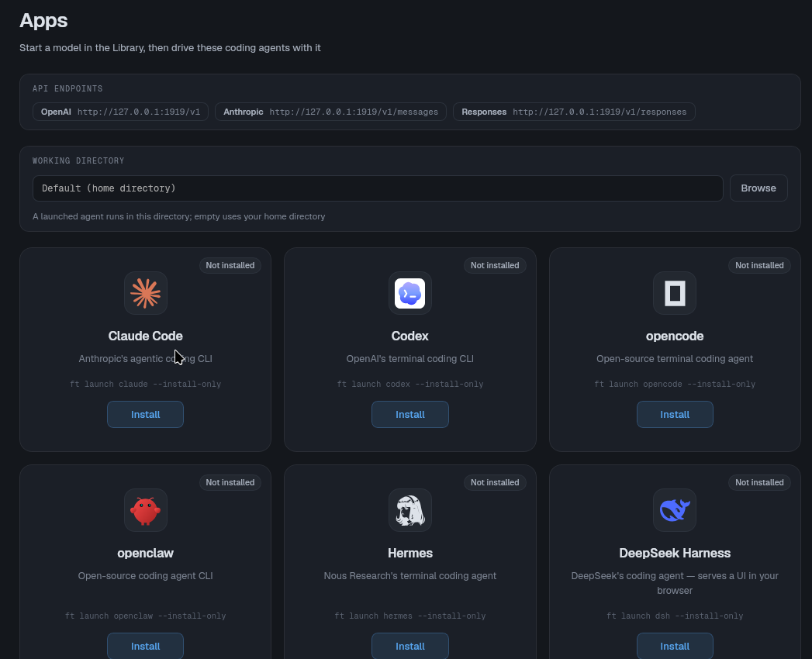Viewport: 812px width, 659px height.
Task: Click the 'A launched agent runs in this directory' hint
Action: [x=178, y=216]
